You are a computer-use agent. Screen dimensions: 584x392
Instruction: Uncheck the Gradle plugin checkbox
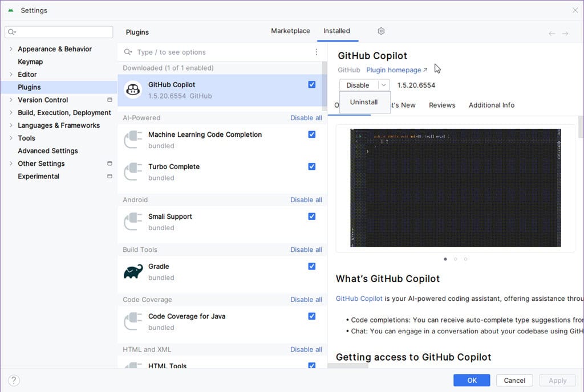tap(312, 266)
